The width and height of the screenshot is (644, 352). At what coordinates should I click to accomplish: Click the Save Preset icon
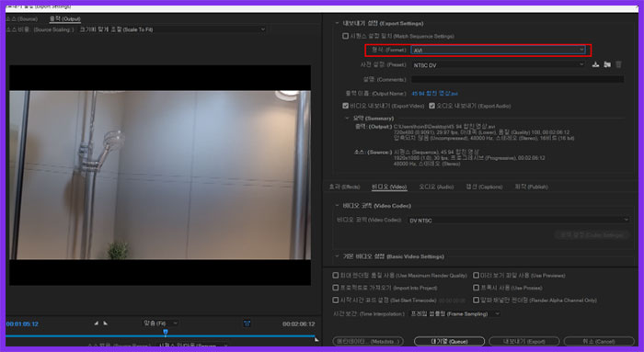595,64
